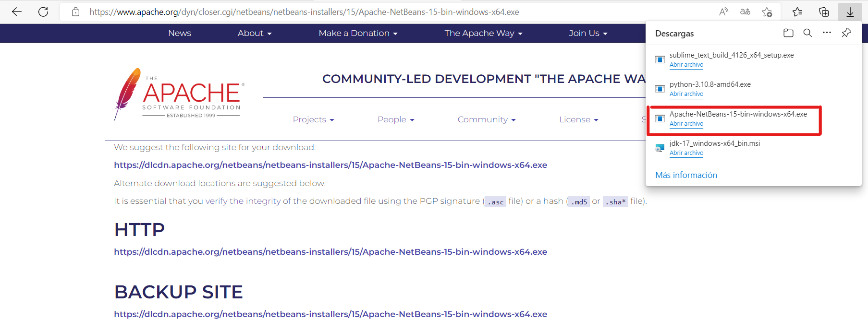Click the URL in the address bar
Screen dimensions: 868x331
(x=304, y=12)
